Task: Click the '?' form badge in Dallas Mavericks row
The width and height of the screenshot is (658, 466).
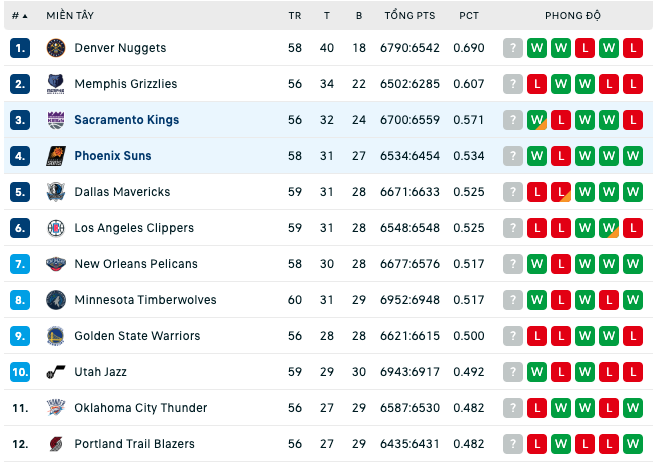Action: [513, 192]
